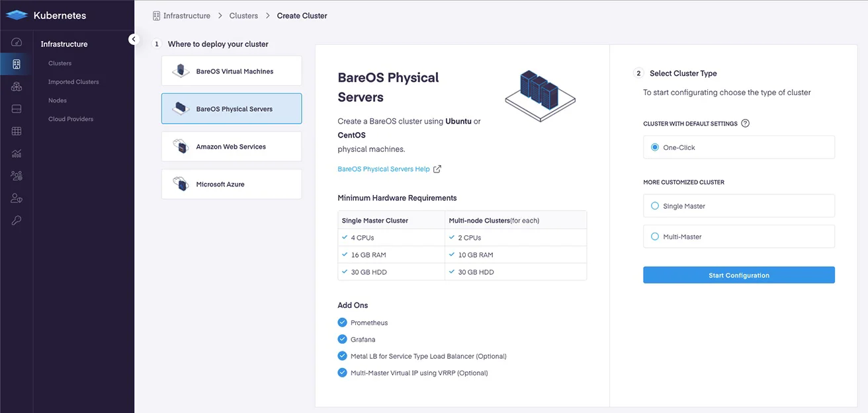Viewport: 868px width, 413px height.
Task: Toggle the Metal LB add-on checkmark
Action: (x=342, y=356)
